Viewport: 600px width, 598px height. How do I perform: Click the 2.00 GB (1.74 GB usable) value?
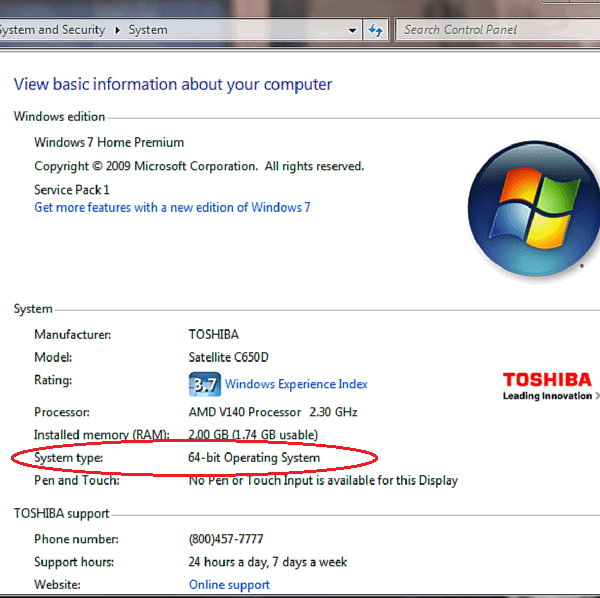253,435
